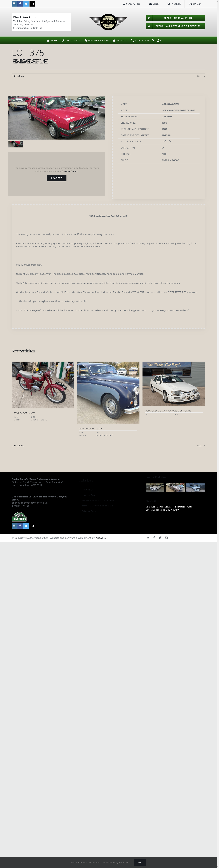Image resolution: width=219 pixels, height=868 pixels.
Task: Click enquire@mathewsons.co.uk email in footer
Action: (31, 503)
